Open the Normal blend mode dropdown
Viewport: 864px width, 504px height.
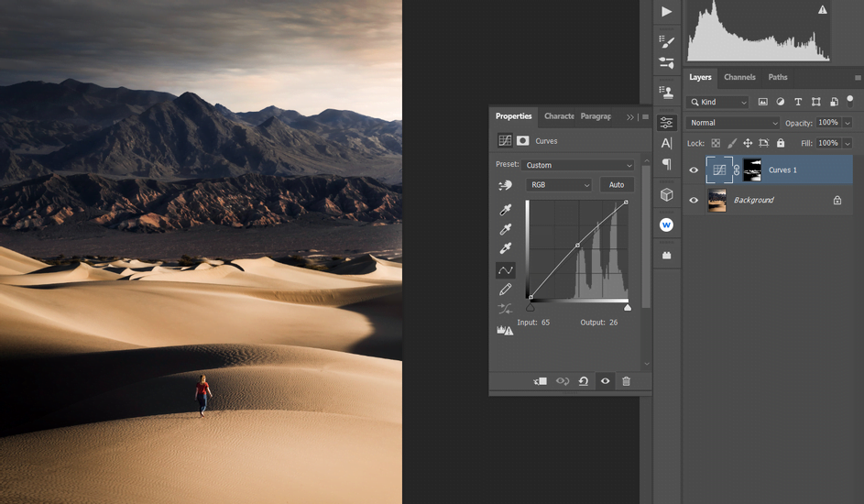tap(733, 123)
